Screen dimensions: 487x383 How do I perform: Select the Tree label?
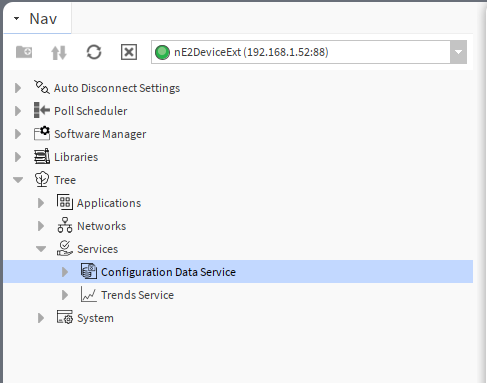pos(65,180)
